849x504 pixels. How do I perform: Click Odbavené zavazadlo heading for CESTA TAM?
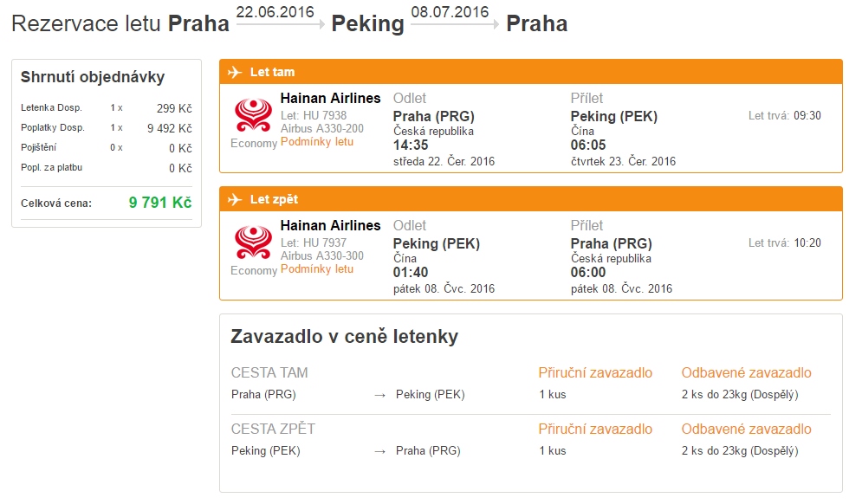tap(746, 372)
